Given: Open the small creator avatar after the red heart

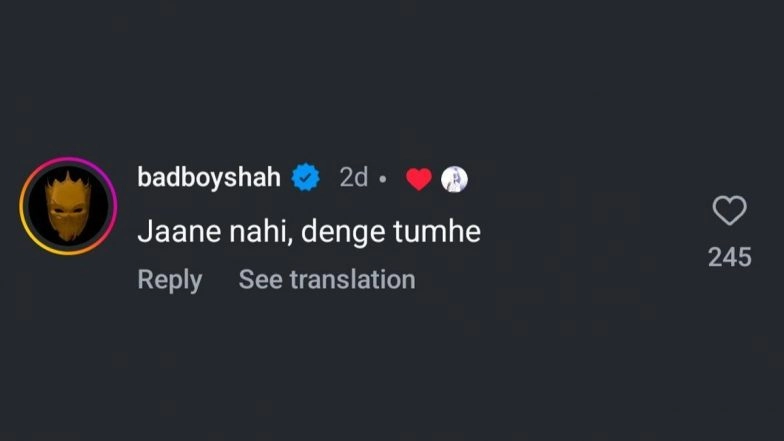Looking at the screenshot, I should [x=454, y=179].
